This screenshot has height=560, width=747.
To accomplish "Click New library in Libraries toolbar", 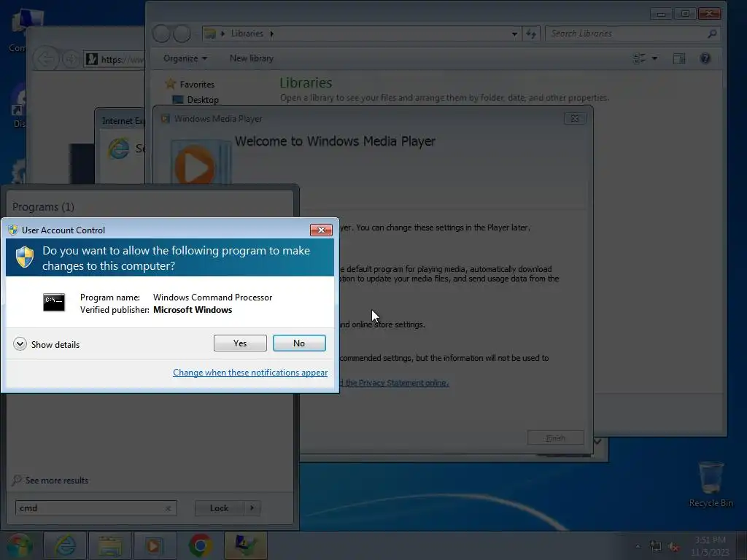I will click(x=252, y=58).
